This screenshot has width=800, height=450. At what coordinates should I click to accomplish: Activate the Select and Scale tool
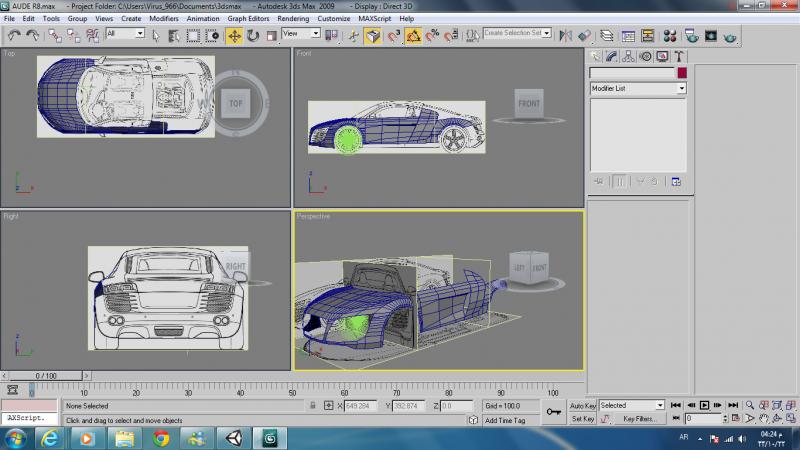pos(271,36)
